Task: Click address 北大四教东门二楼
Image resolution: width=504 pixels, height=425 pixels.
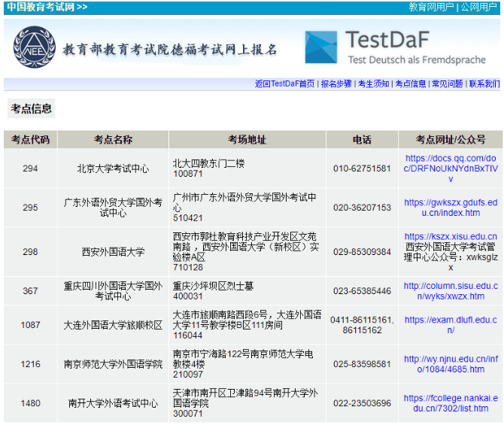Action: [x=209, y=164]
